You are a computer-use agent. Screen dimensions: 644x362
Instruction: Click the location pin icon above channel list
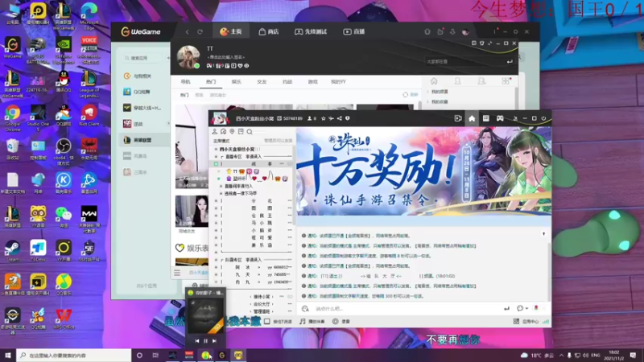click(232, 132)
